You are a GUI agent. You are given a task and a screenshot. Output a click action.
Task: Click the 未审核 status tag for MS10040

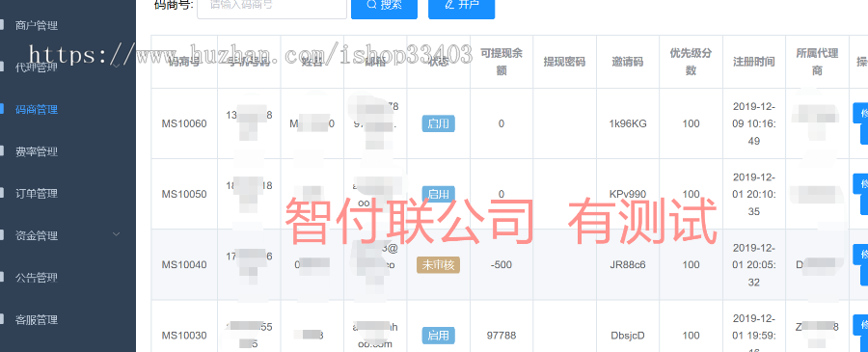click(439, 264)
